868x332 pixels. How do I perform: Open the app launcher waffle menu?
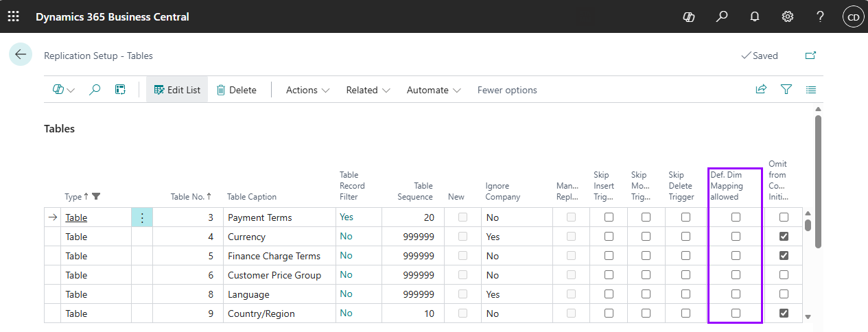(13, 16)
